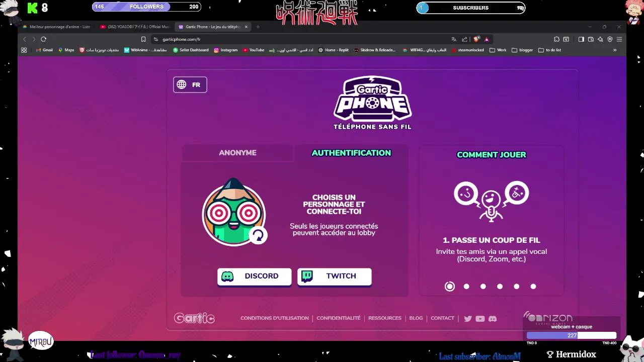Close the Gartic Phone browser tab

(246, 27)
